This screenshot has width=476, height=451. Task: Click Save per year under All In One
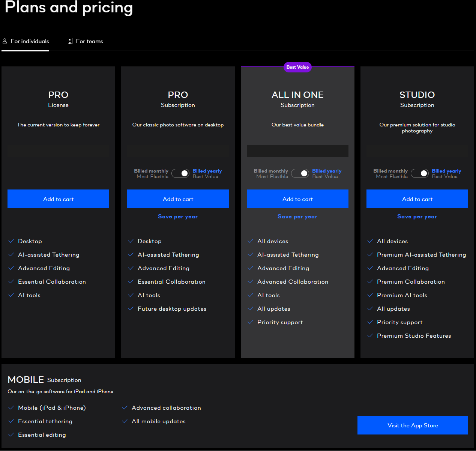click(297, 216)
